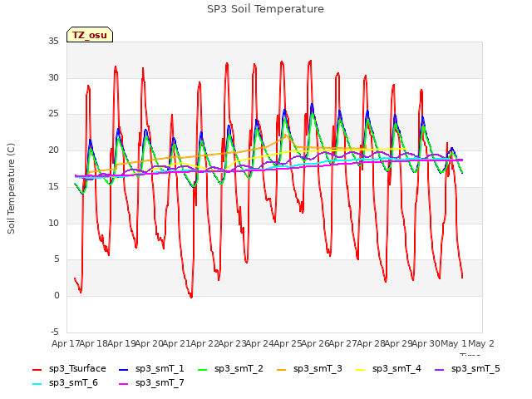Click the 5 y-axis tick label
This screenshot has height=399, width=532.
(57, 259)
